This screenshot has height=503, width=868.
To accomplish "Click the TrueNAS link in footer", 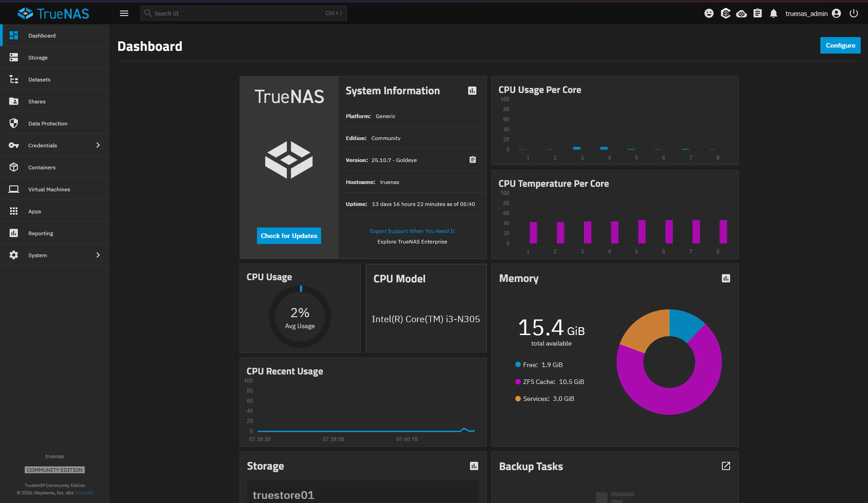I will click(84, 493).
